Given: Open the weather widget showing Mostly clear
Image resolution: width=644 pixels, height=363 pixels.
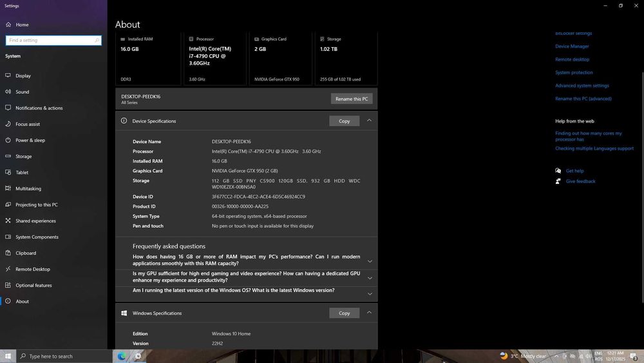Looking at the screenshot, I should pos(523,357).
